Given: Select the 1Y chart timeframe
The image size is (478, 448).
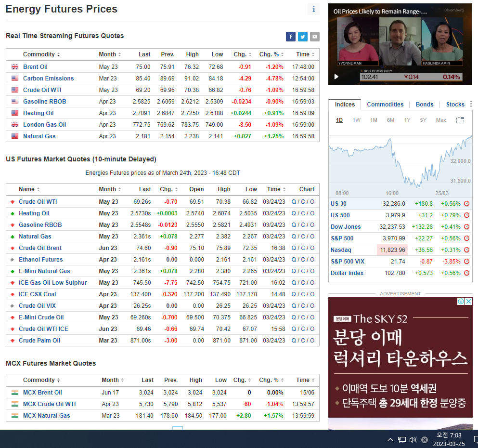Looking at the screenshot, I should point(407,120).
